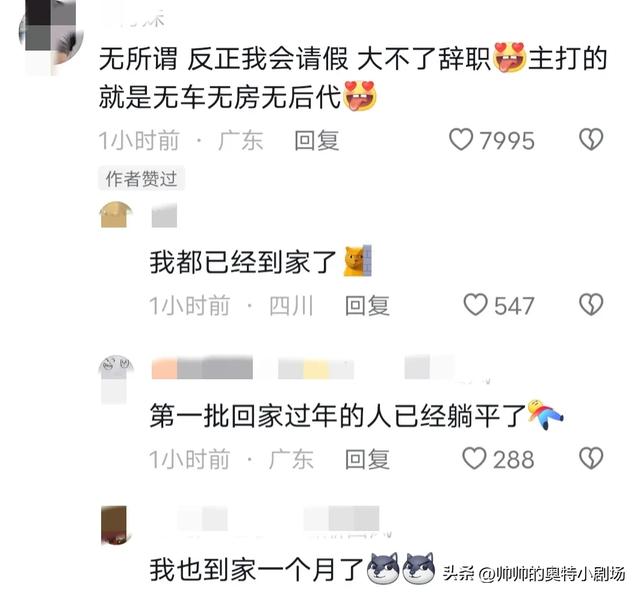Open the yellow avatar of Sichuan commenter

116,215
